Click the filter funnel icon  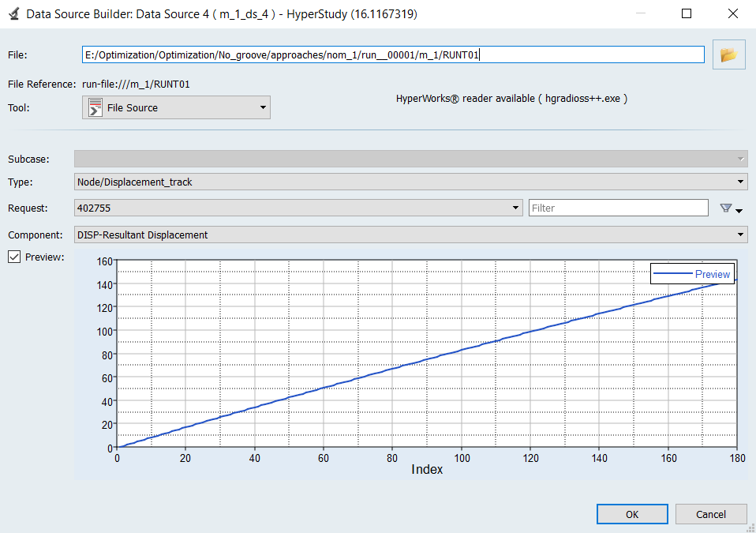pyautogui.click(x=726, y=208)
